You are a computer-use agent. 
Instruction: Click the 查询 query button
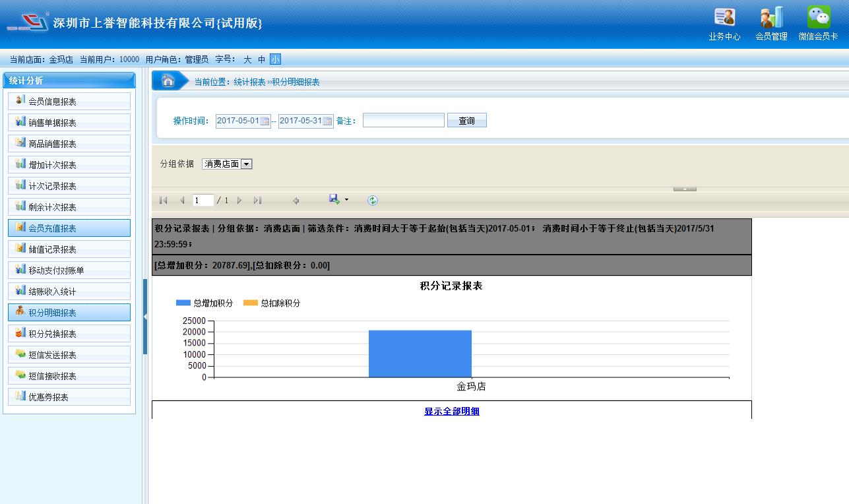pos(466,121)
